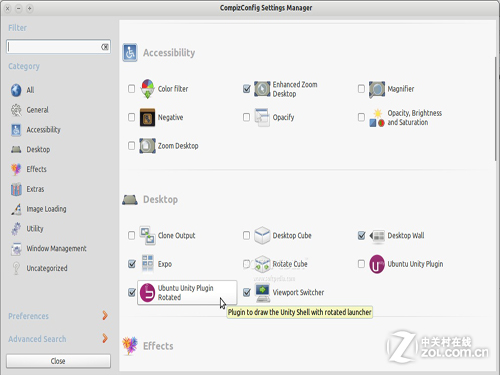The image size is (500, 375).
Task: Open the Enhanced Zoom Desktop plugin icon
Action: pos(262,89)
